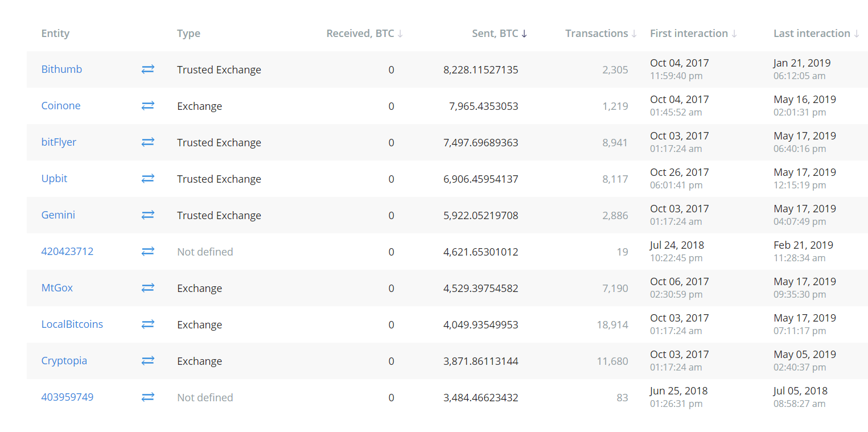This screenshot has width=868, height=432.
Task: Sort by Transactions column header
Action: tap(600, 34)
